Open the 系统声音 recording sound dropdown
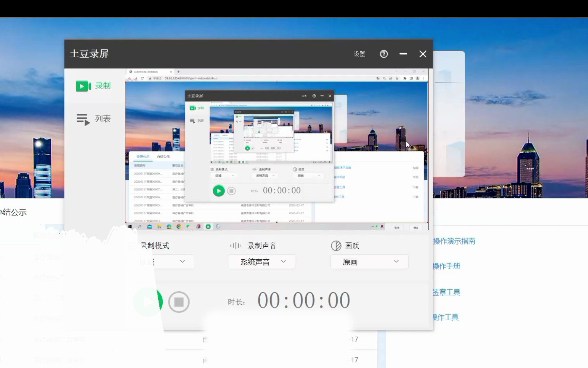The height and width of the screenshot is (368, 588). tap(262, 262)
